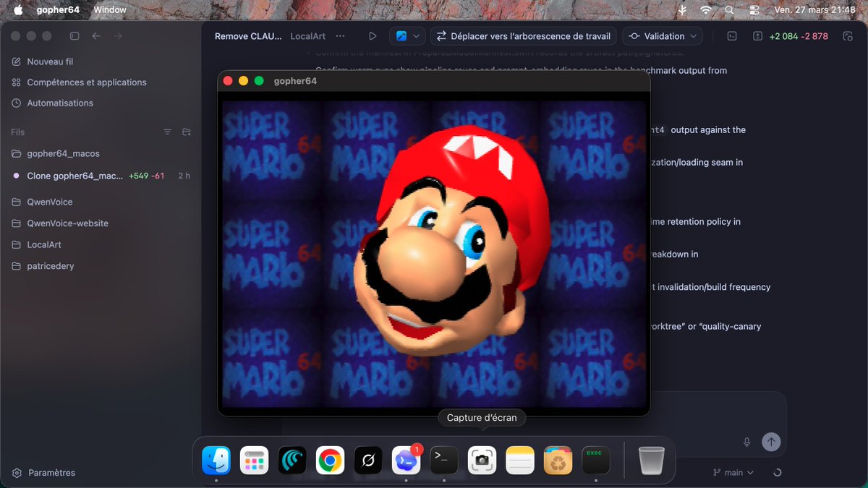
Task: Click the diff summary icon beside +2 084
Action: point(757,36)
